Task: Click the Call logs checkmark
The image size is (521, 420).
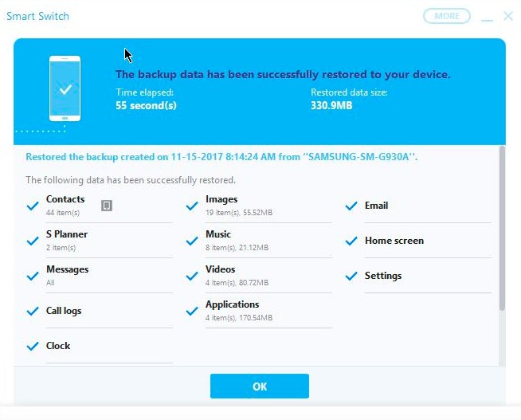Action: [33, 311]
